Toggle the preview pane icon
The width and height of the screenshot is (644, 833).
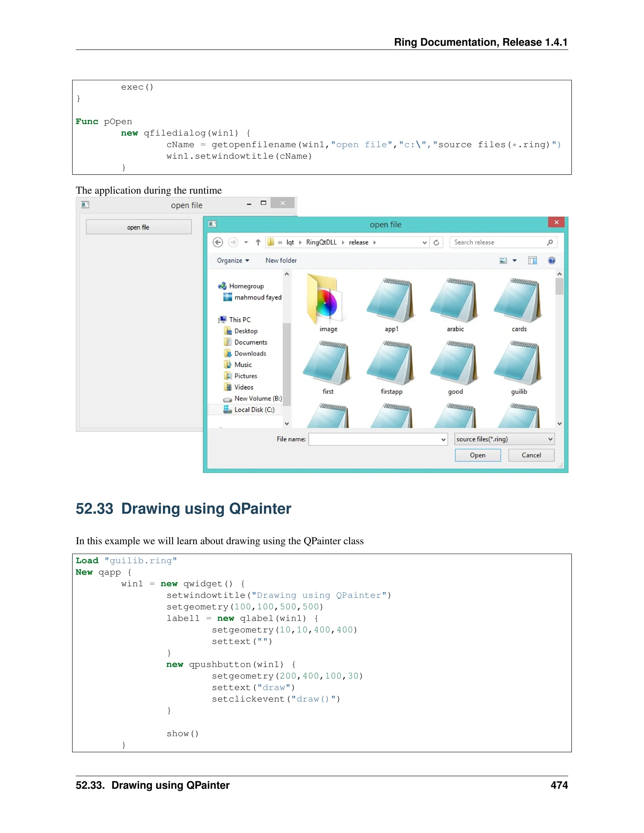532,261
